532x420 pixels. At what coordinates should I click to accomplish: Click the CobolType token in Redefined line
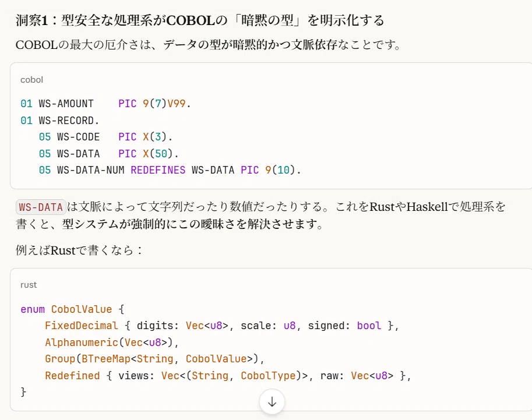tap(268, 376)
